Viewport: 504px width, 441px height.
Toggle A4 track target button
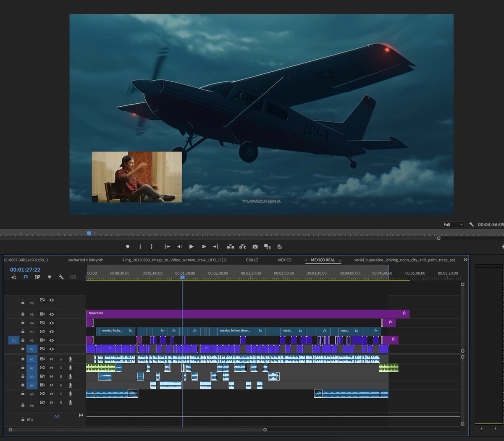point(31,385)
